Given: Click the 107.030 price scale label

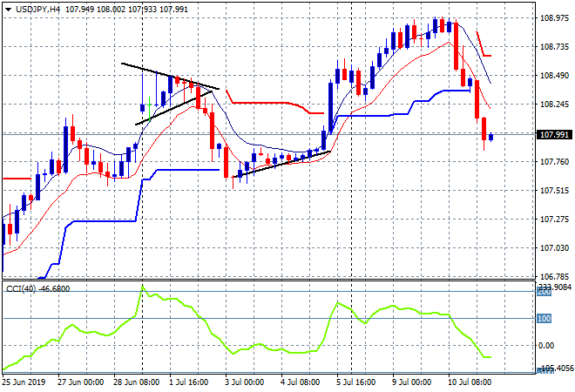Looking at the screenshot, I should tap(554, 248).
